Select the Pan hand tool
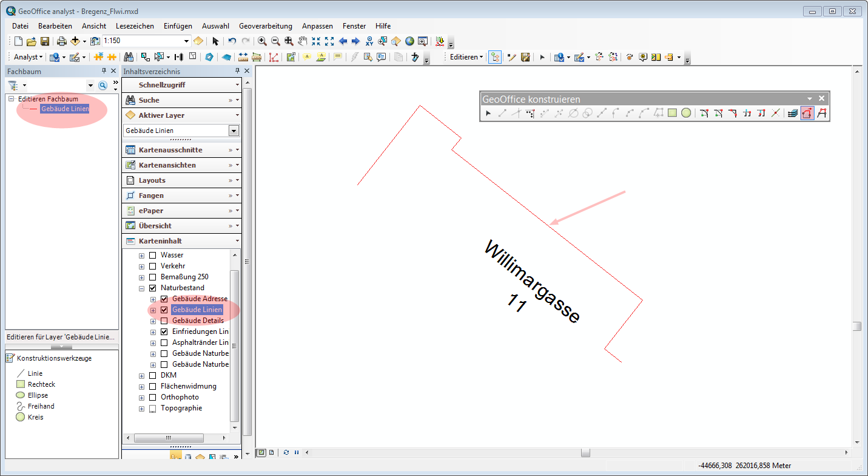Screen dimensions: 868x476 pyautogui.click(x=302, y=41)
